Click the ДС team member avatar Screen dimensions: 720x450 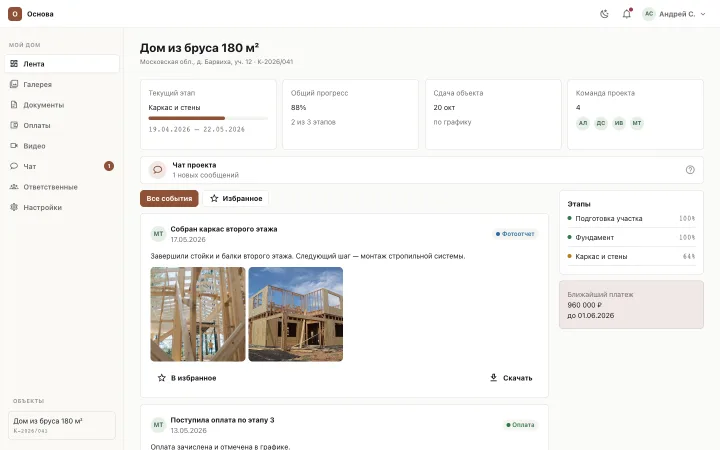[601, 123]
